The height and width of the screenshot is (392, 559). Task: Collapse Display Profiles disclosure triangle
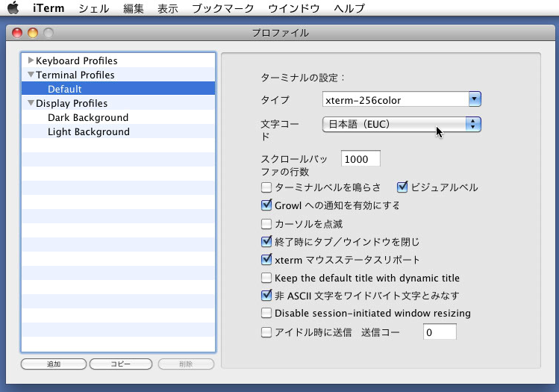[x=31, y=103]
